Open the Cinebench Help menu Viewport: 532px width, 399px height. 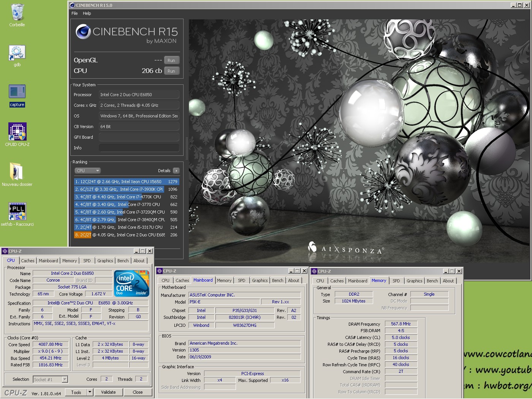tap(87, 13)
